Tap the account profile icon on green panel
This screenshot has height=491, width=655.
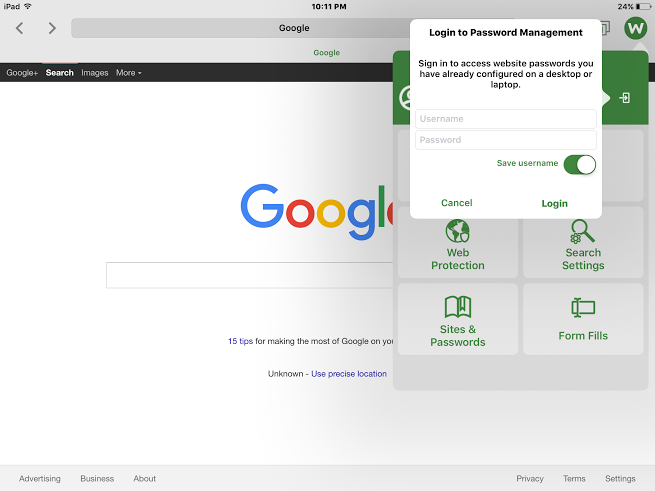pos(405,98)
